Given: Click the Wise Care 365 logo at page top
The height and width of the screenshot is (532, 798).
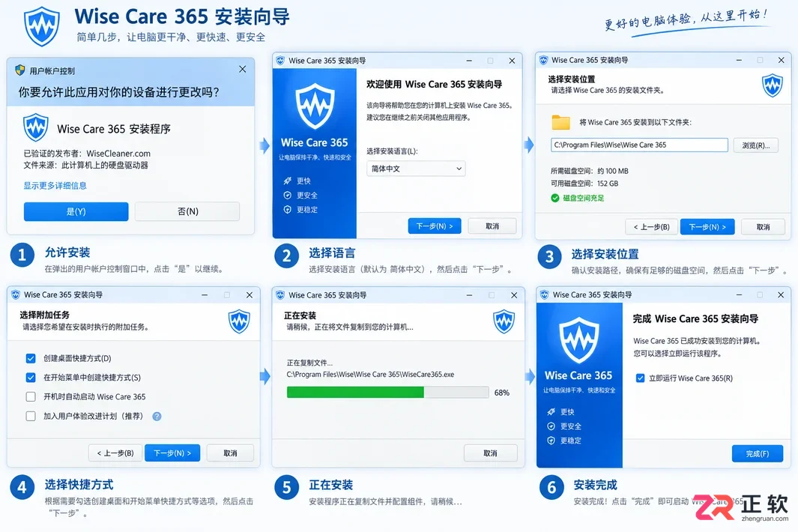Looking at the screenshot, I should pyautogui.click(x=42, y=25).
